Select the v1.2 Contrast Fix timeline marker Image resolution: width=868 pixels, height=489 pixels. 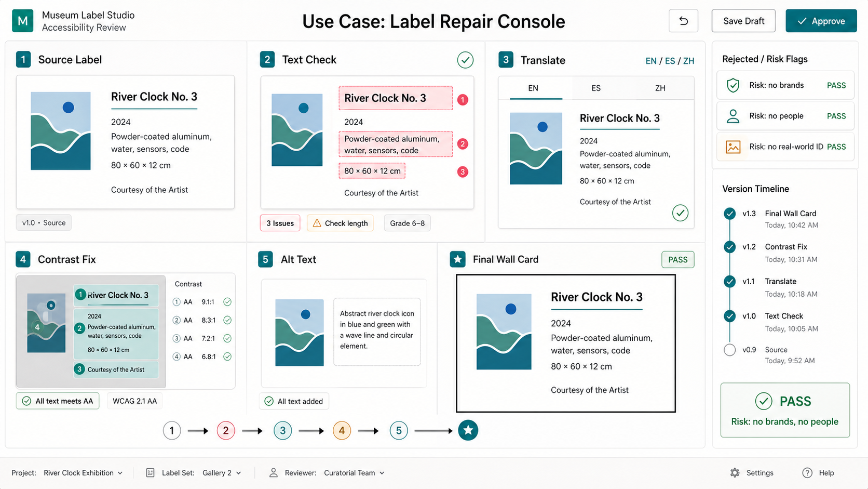coord(729,247)
